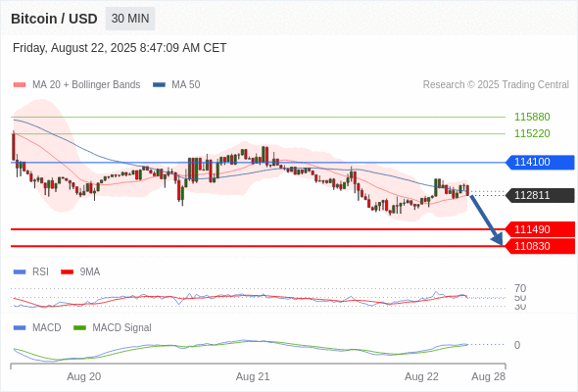Click the MA 50 legend swatch
The height and width of the screenshot is (392, 578).
point(159,85)
